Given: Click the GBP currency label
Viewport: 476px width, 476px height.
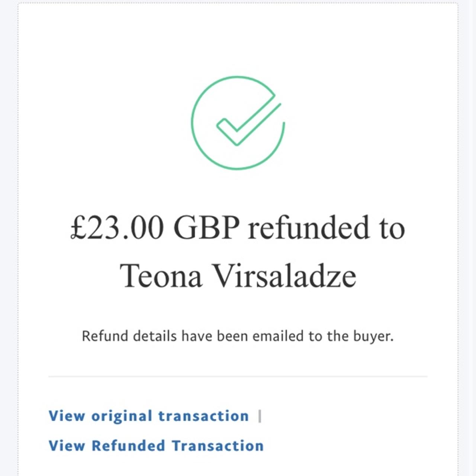Looking at the screenshot, I should 206,228.
